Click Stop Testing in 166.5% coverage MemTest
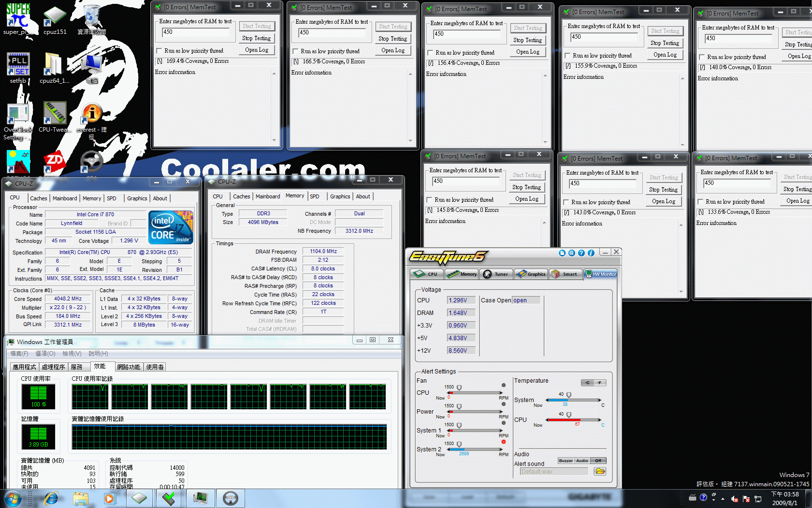 pyautogui.click(x=392, y=39)
